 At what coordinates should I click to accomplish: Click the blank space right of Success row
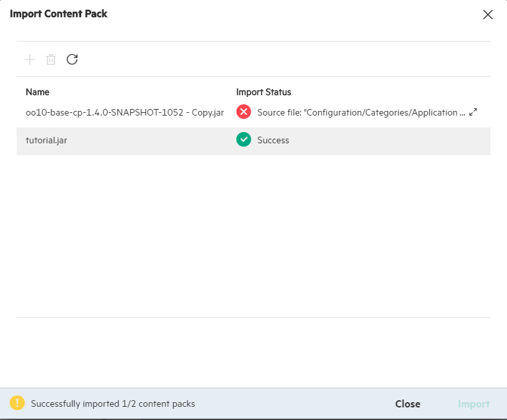(x=389, y=141)
